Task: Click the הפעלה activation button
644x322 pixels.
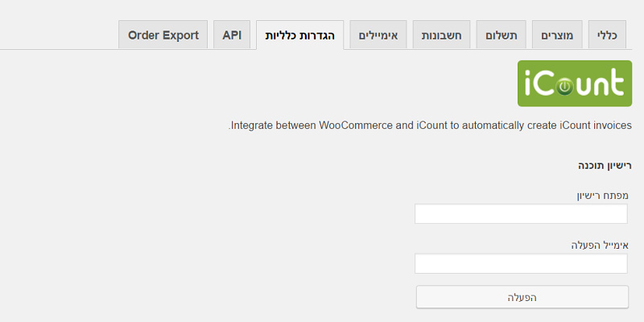Action: 522,297
